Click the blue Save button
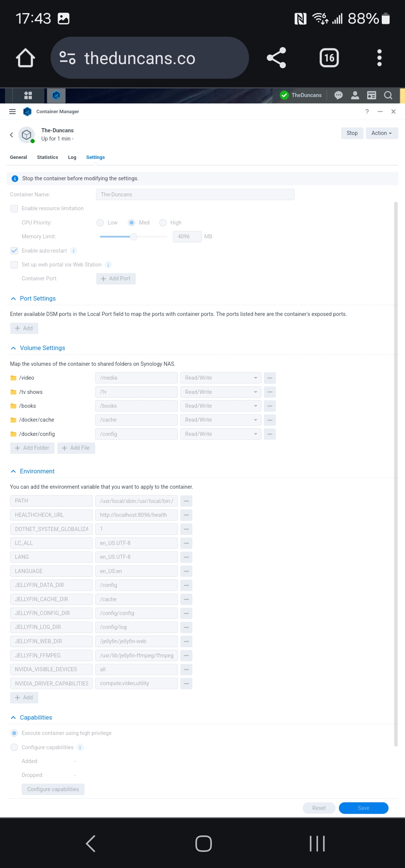Screen dimensions: 405x868 (x=363, y=808)
